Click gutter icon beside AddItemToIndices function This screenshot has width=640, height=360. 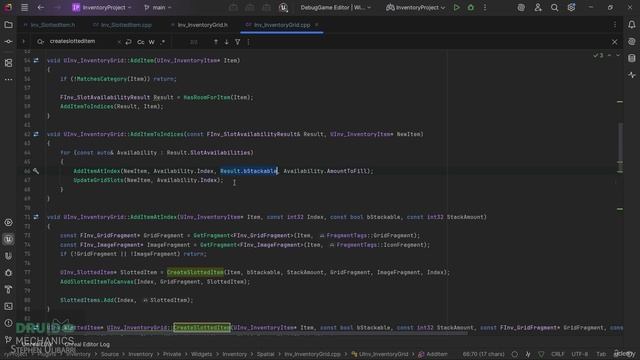(36, 134)
